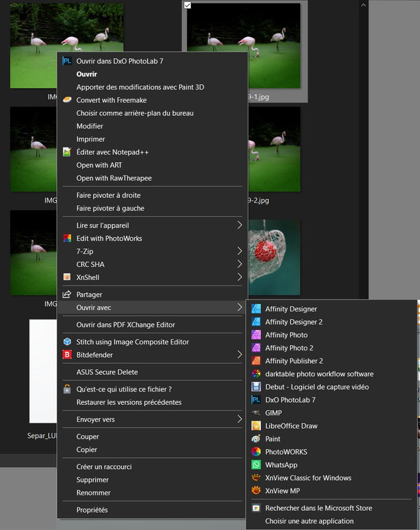Click the Notepad++ icon in the context menu
420x530 pixels.
[68, 152]
